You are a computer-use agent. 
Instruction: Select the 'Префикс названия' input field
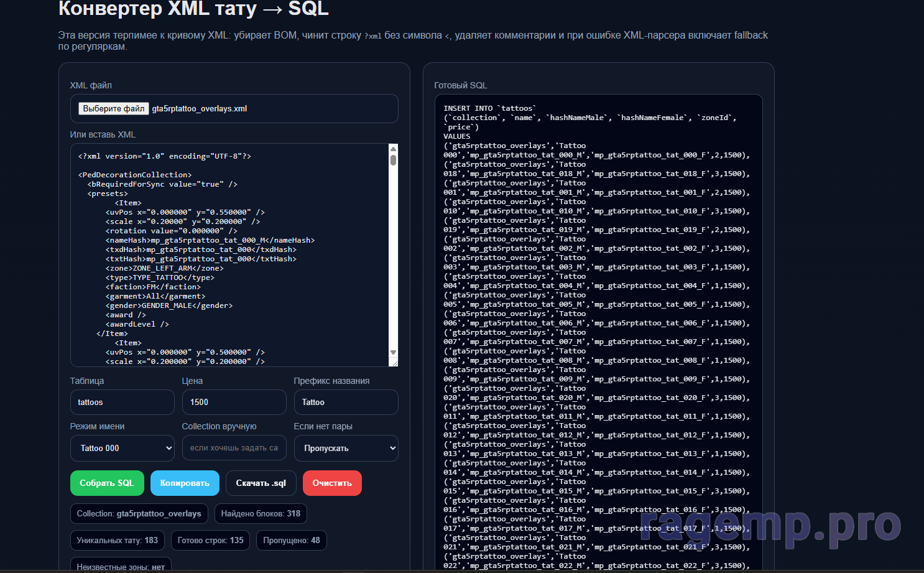point(346,403)
